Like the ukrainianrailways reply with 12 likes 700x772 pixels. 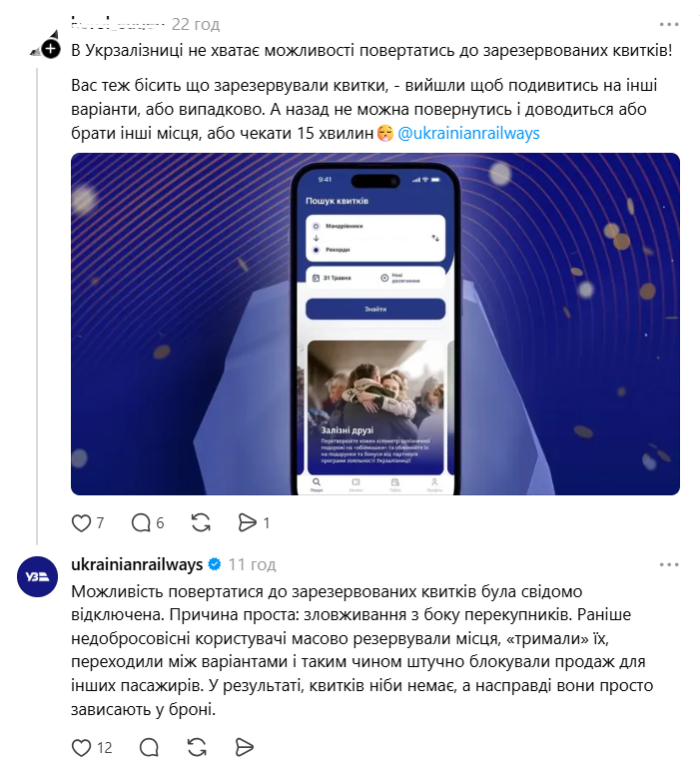81,748
